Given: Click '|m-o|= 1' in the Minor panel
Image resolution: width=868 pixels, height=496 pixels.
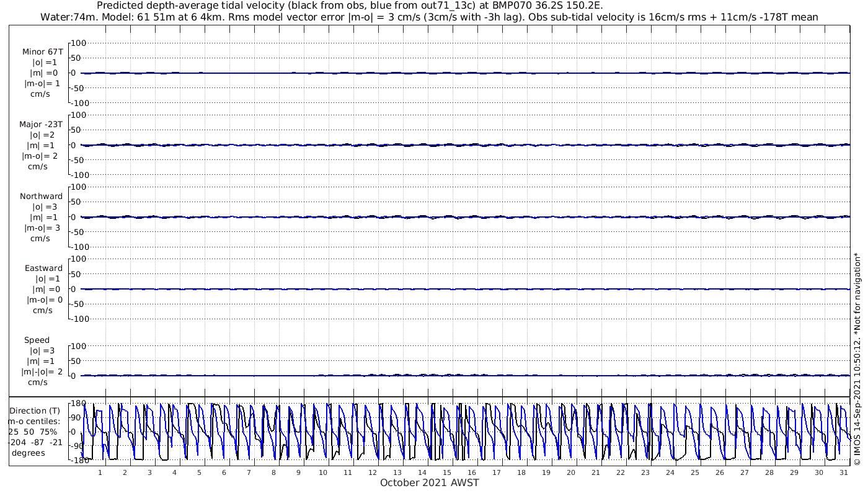Looking at the screenshot, I should tap(42, 84).
